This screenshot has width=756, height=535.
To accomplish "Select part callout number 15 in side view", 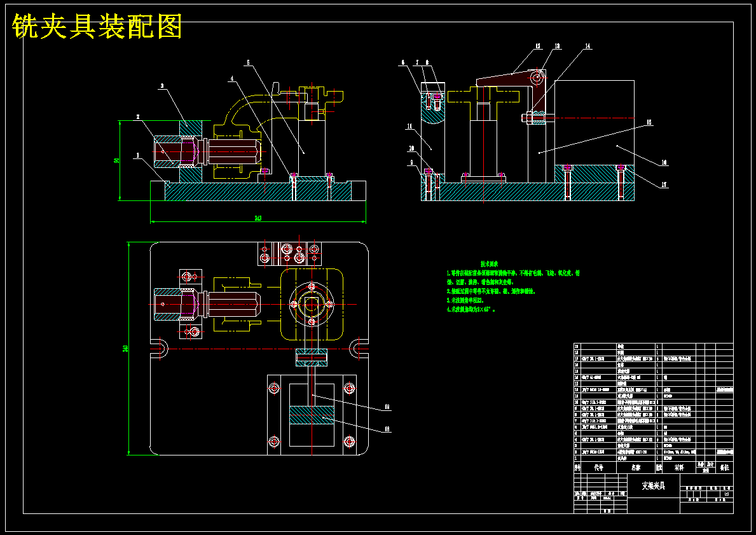I will pyautogui.click(x=649, y=123).
